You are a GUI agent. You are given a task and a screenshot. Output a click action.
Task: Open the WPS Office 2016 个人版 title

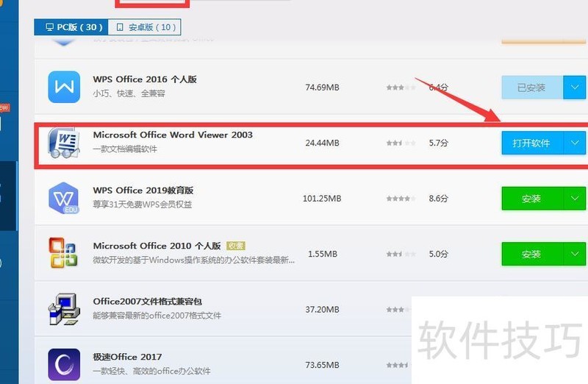(x=145, y=79)
